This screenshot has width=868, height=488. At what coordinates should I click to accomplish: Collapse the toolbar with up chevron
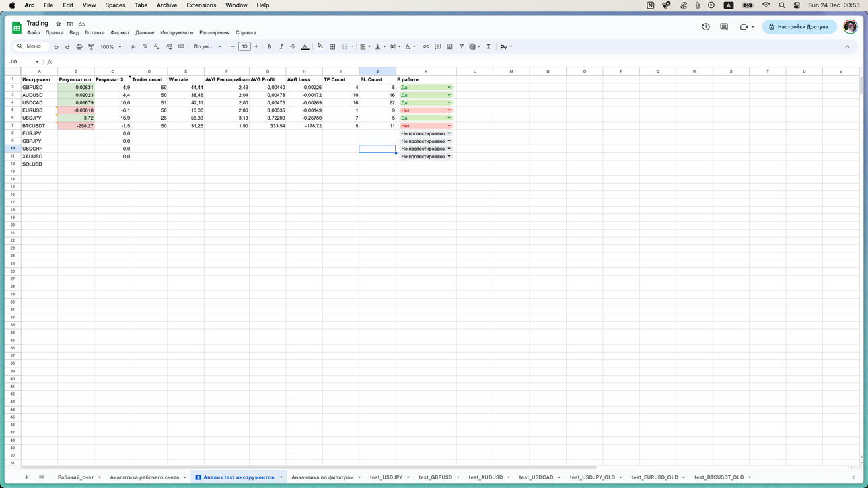tap(847, 47)
